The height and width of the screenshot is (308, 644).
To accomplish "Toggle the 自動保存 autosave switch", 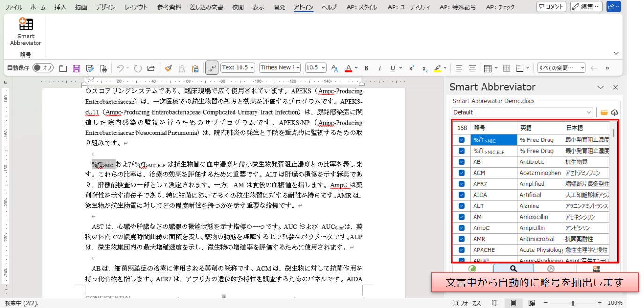I will [43, 68].
